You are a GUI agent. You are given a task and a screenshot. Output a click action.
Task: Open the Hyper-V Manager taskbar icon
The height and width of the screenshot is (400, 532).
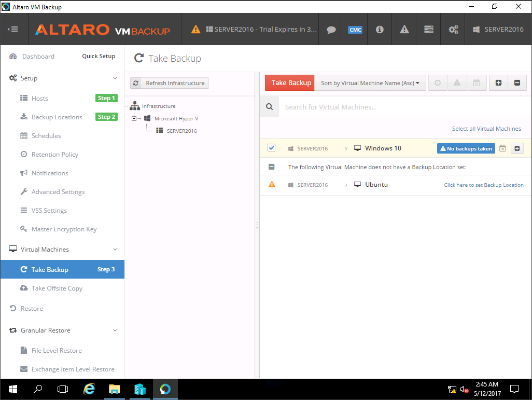click(x=140, y=389)
